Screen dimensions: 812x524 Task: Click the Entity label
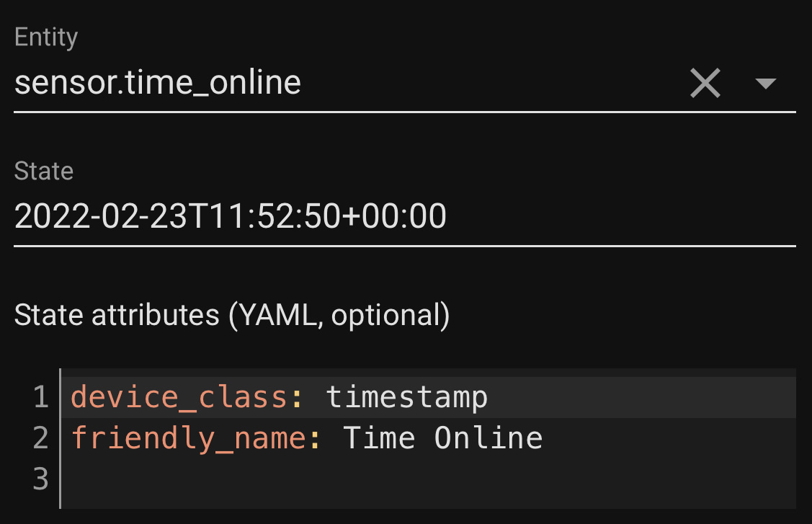(x=46, y=36)
